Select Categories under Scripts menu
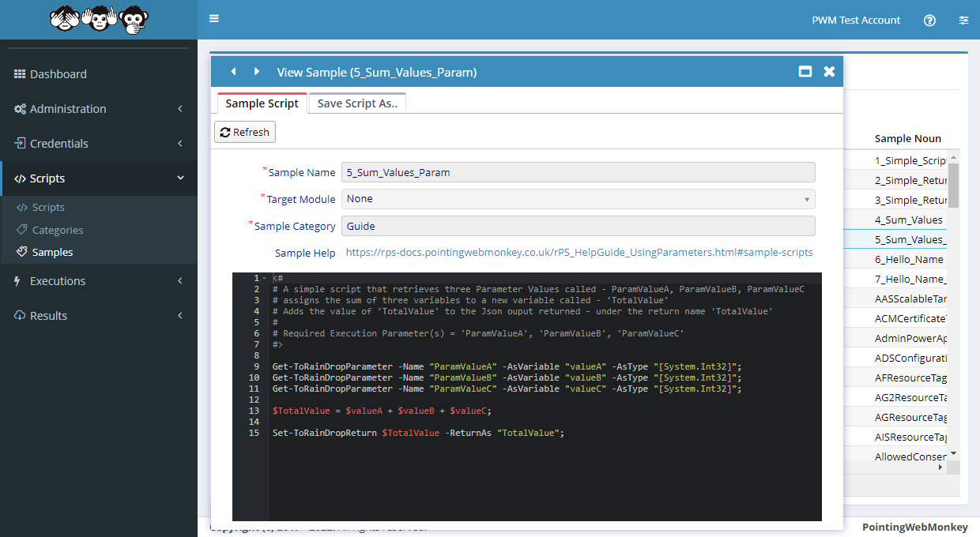 click(58, 230)
